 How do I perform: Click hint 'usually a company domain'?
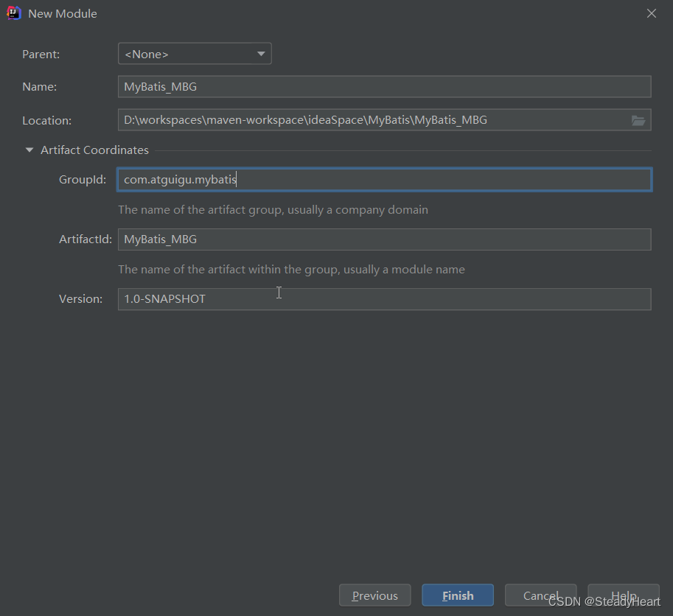pos(358,210)
